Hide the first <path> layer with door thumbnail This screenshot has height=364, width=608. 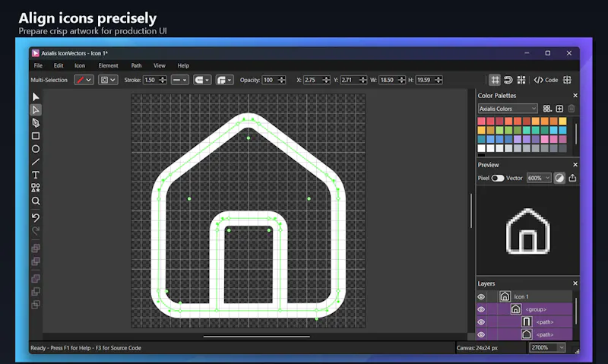click(481, 322)
